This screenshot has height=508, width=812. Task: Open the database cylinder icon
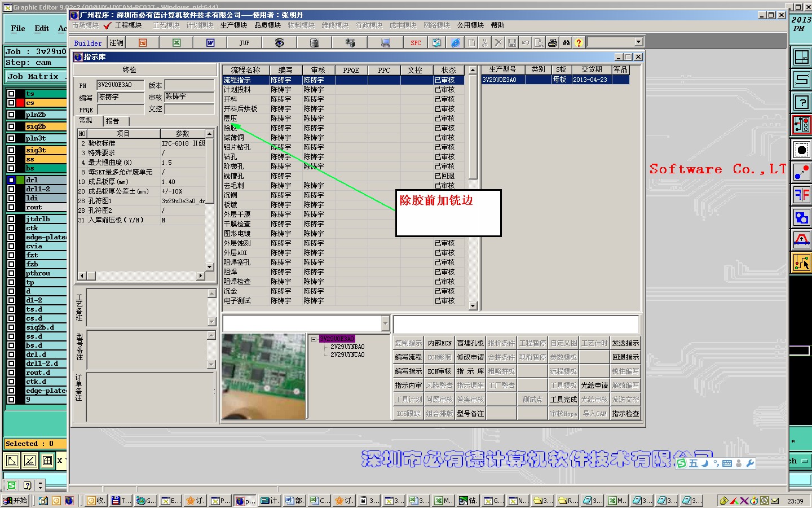coord(315,43)
